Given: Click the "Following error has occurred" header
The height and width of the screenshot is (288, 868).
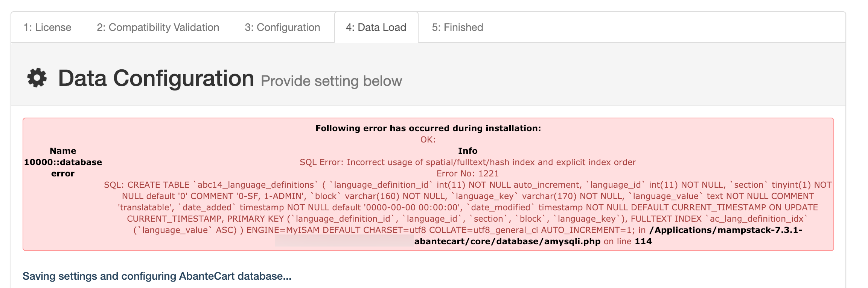Looking at the screenshot, I should [x=428, y=127].
